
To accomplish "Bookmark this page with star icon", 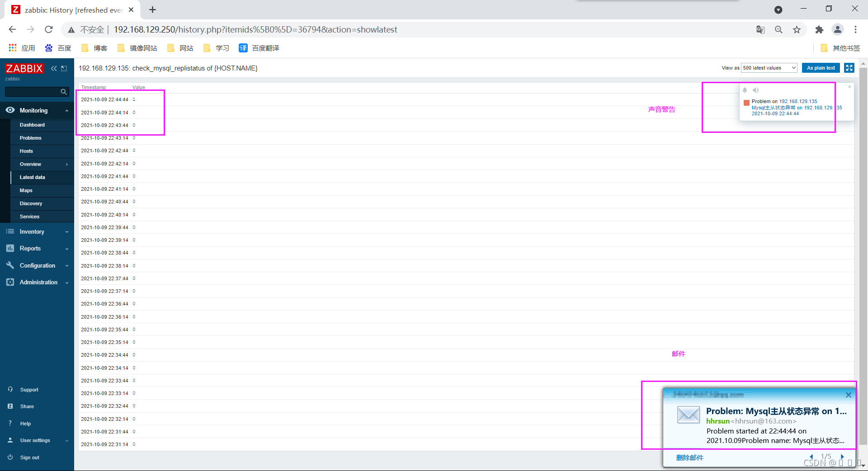I will click(x=797, y=29).
